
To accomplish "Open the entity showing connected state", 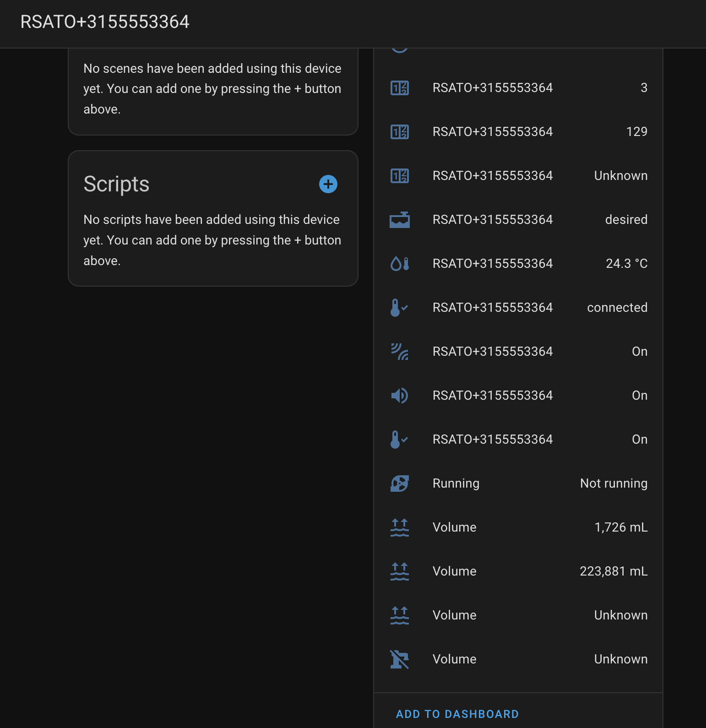I will click(x=493, y=308).
